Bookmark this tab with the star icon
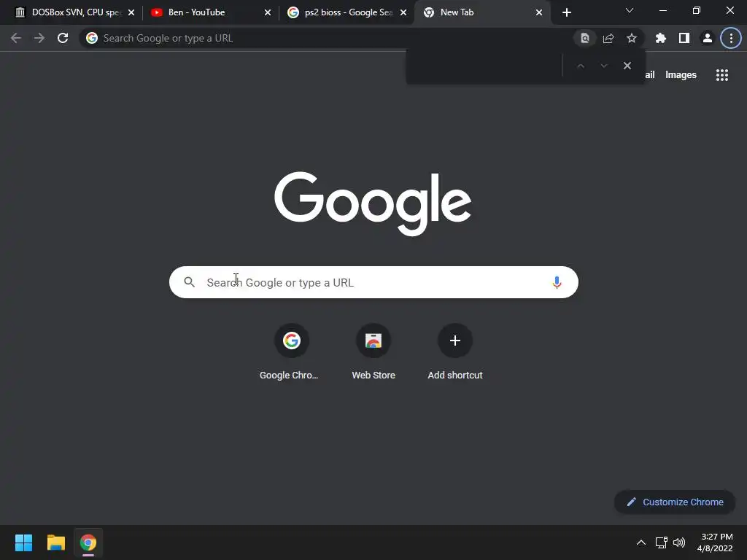 click(x=632, y=38)
